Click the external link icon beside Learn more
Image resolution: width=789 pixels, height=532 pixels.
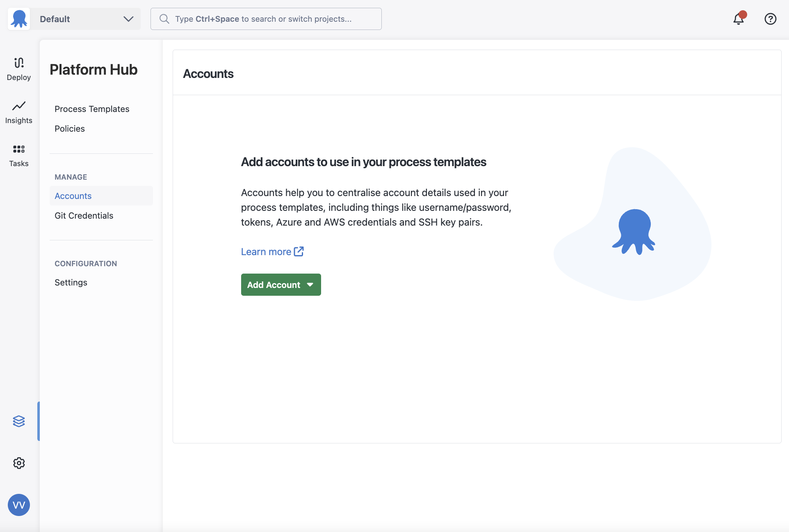click(299, 251)
